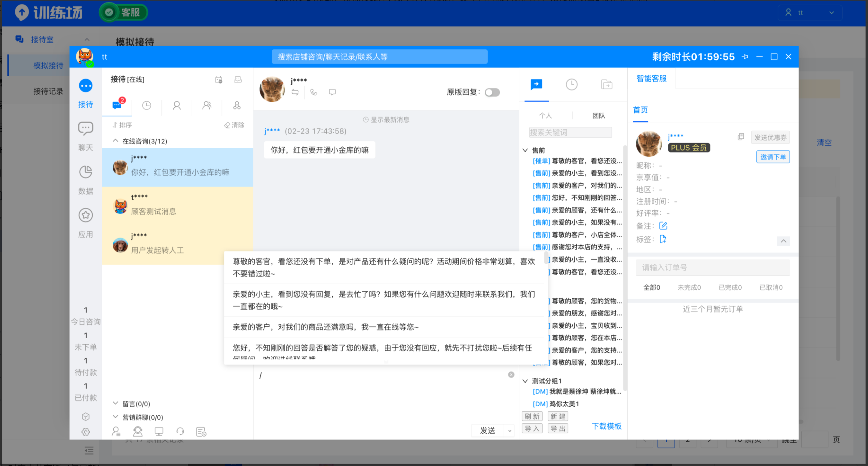The height and width of the screenshot is (466, 868).
Task: Switch to 团队 quick replies
Action: [x=599, y=115]
